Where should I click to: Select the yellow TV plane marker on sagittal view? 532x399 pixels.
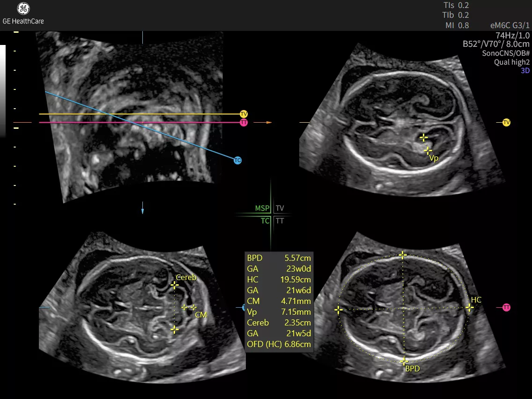[x=244, y=114]
